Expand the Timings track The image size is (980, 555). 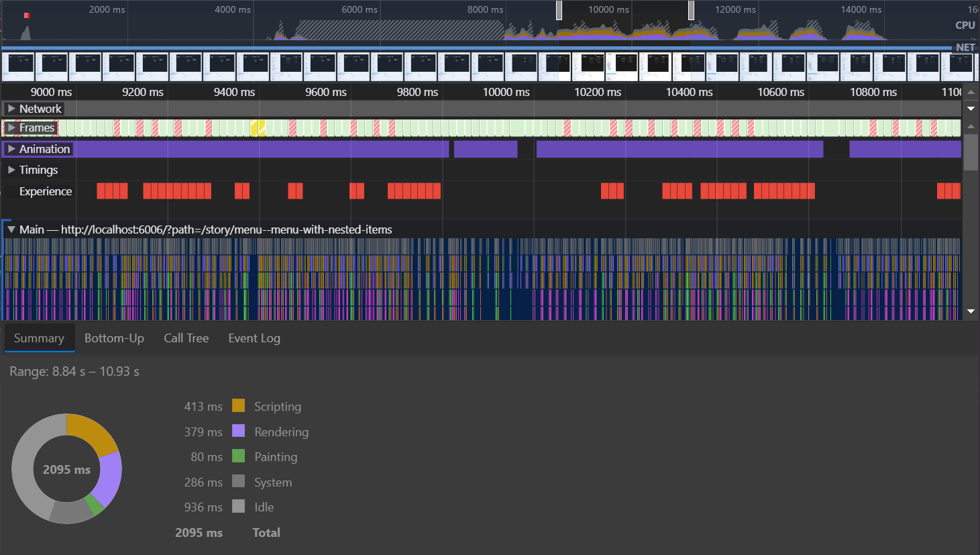[11, 170]
